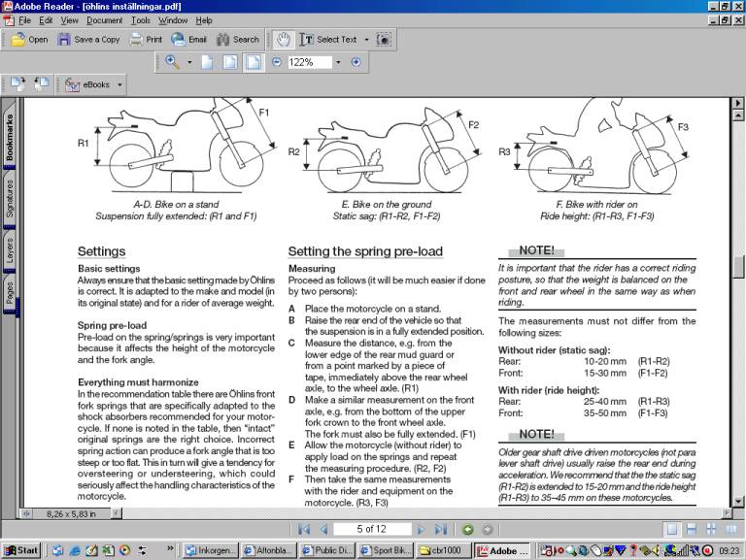Expand the eBooks dropdown arrow

[x=119, y=84]
